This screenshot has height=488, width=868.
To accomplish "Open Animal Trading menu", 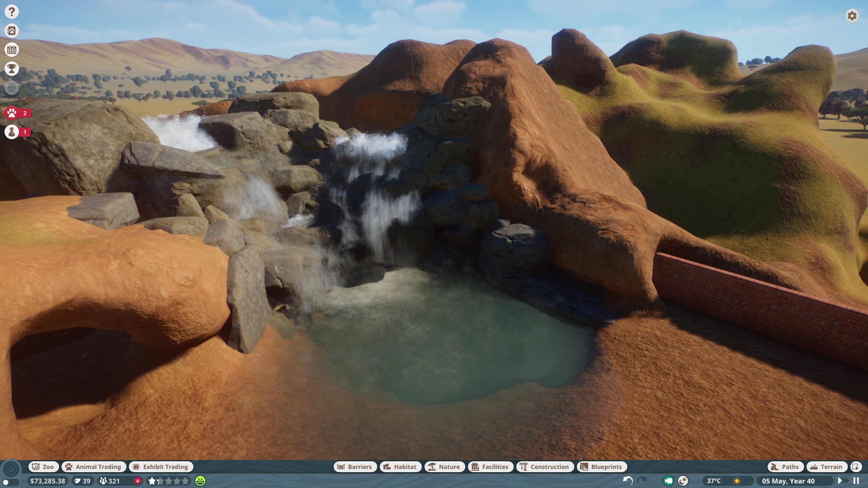I will [94, 467].
